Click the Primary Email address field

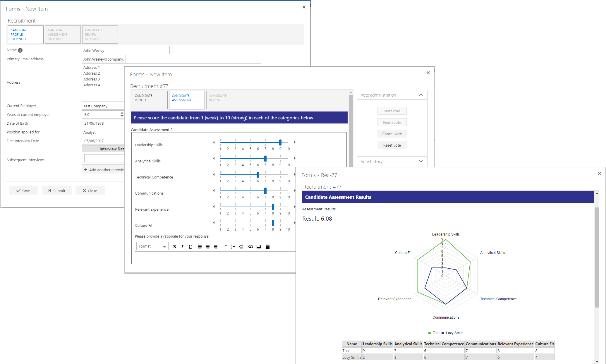(x=104, y=59)
